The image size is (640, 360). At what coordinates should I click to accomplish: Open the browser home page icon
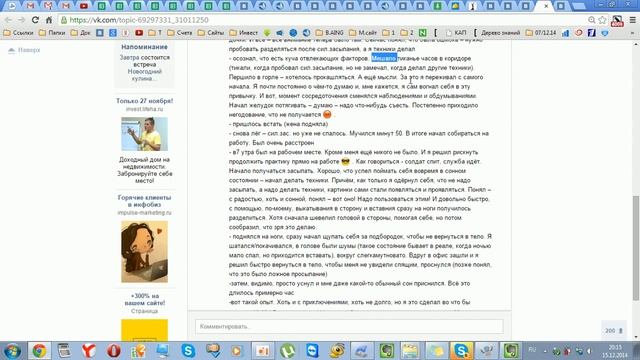click(x=49, y=20)
